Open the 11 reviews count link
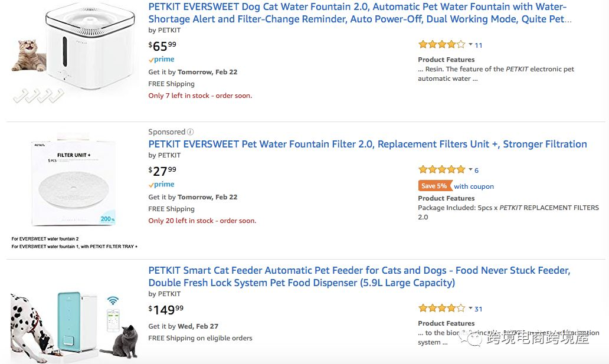This screenshot has height=364, width=609. click(x=479, y=45)
